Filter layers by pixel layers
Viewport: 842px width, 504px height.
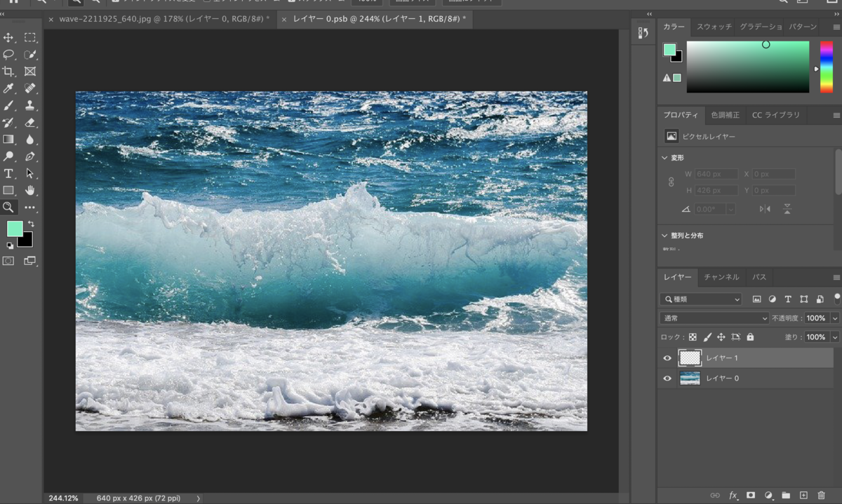[x=756, y=299]
